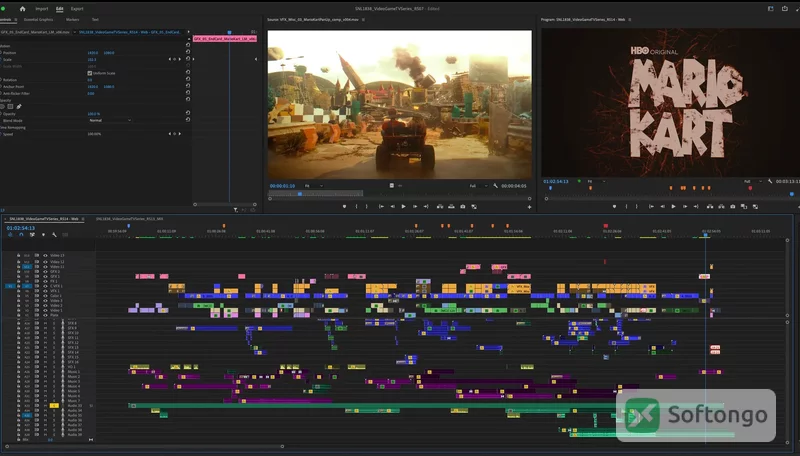Open the Source monitor button editor plus
The height and width of the screenshot is (456, 800).
pyautogui.click(x=529, y=207)
